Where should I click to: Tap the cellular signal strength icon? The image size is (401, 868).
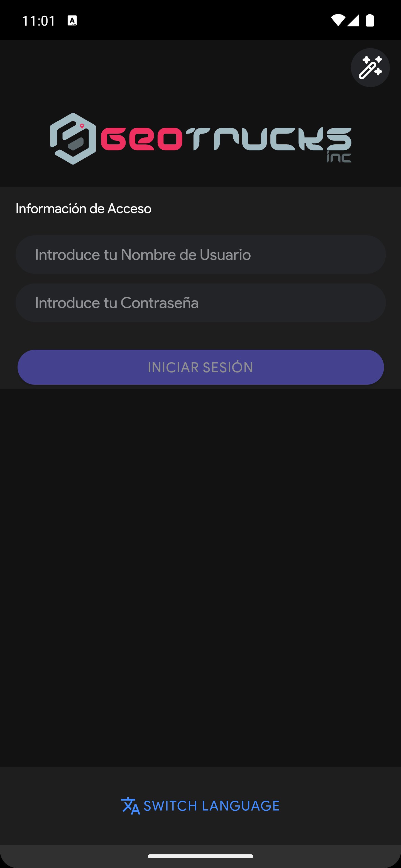coord(353,21)
